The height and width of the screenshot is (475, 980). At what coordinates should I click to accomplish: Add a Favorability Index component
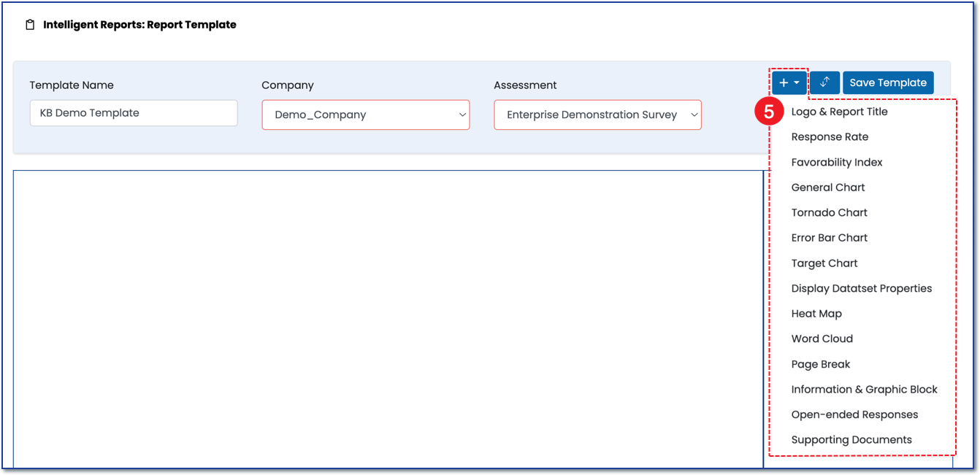click(837, 162)
